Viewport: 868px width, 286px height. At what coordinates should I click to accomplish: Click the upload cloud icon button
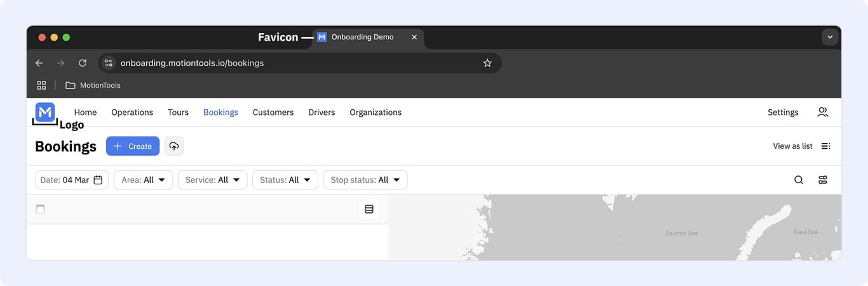174,146
